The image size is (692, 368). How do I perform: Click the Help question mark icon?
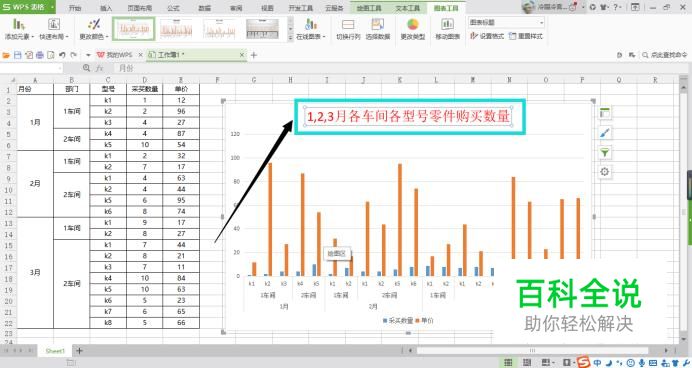pos(615,7)
